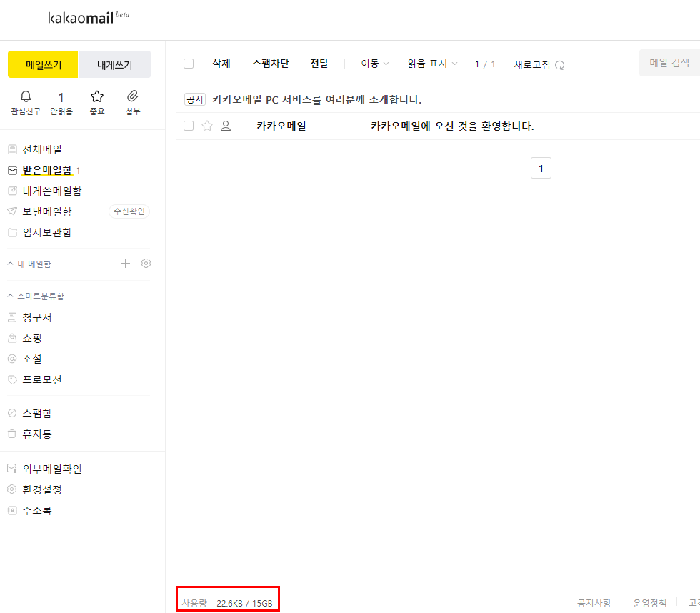Click the 보낸메일함 paper plane icon

click(13, 211)
